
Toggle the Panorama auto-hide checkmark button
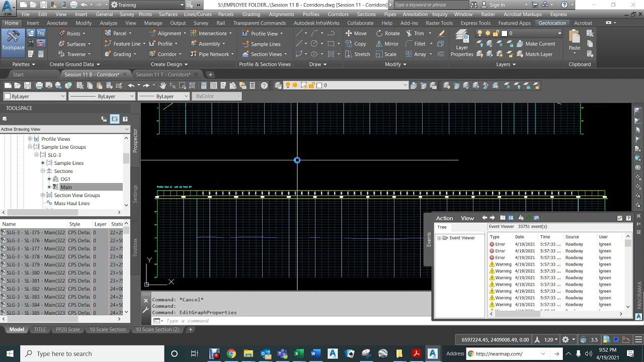(x=620, y=218)
